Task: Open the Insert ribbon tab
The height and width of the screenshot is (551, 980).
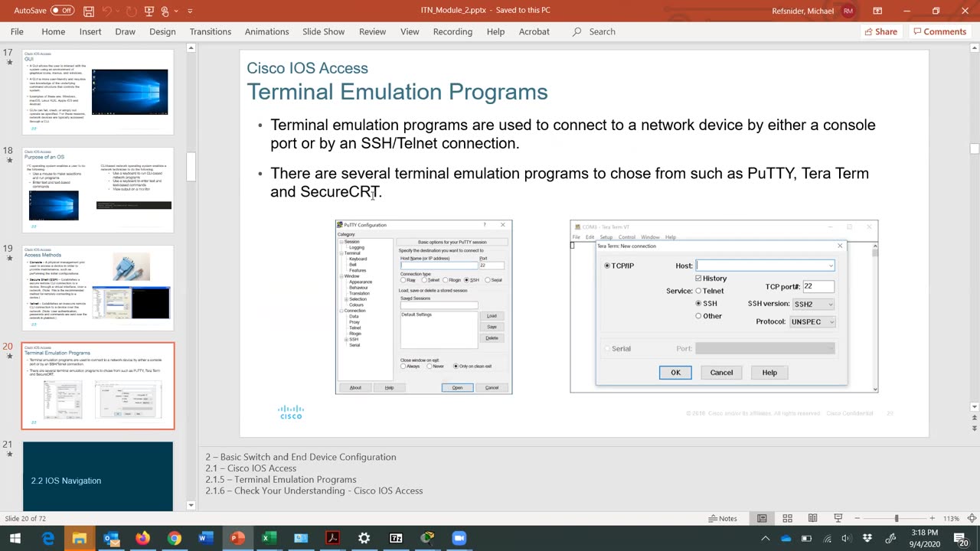Action: coord(90,31)
